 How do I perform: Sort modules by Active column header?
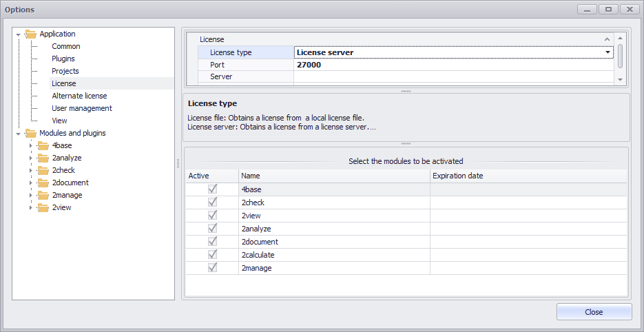tap(212, 176)
